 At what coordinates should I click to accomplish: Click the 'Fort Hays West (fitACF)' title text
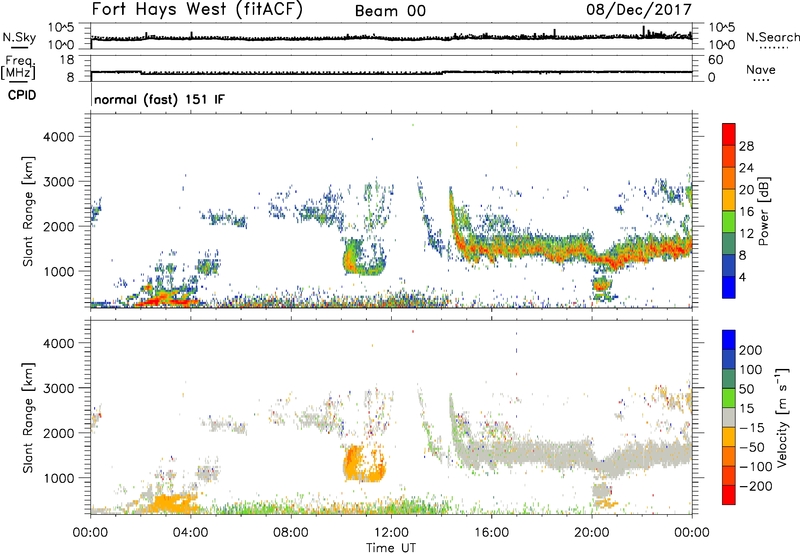point(197,10)
